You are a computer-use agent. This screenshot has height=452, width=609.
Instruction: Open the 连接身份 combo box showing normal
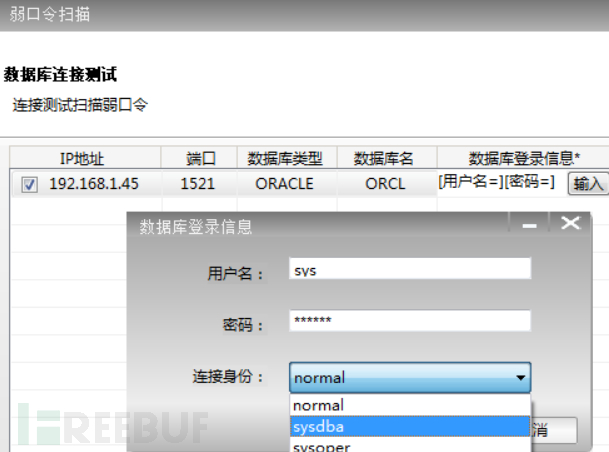tap(410, 377)
